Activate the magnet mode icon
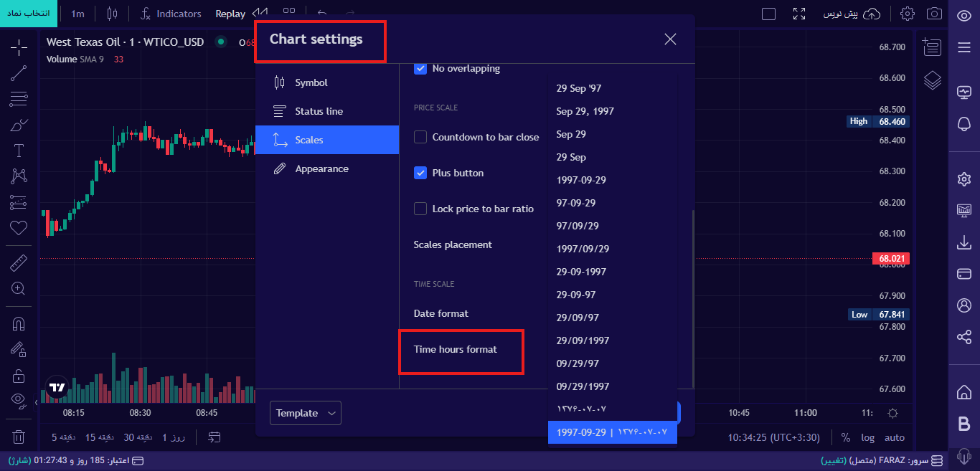980x471 pixels. pyautogui.click(x=19, y=324)
